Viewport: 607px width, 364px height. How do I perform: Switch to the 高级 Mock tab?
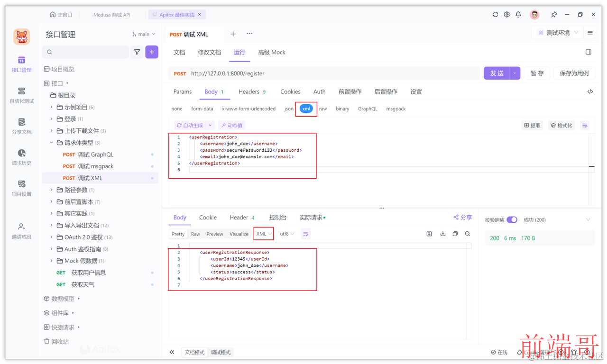[272, 52]
